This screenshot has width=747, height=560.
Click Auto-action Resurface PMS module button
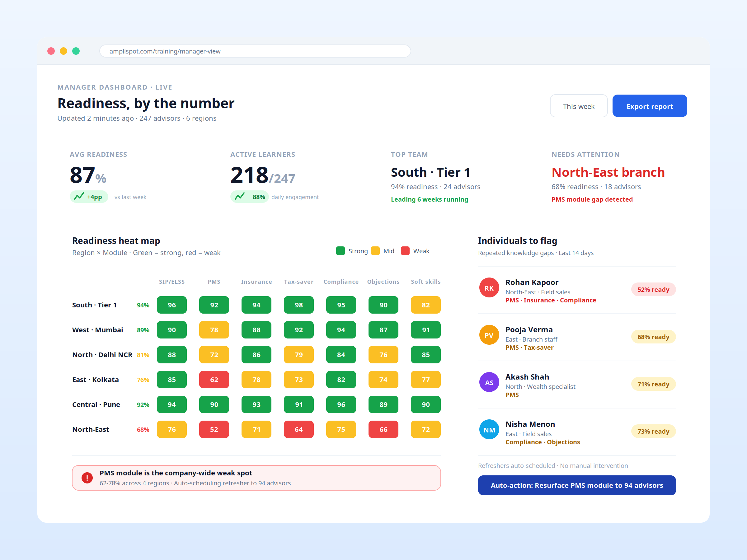click(577, 485)
